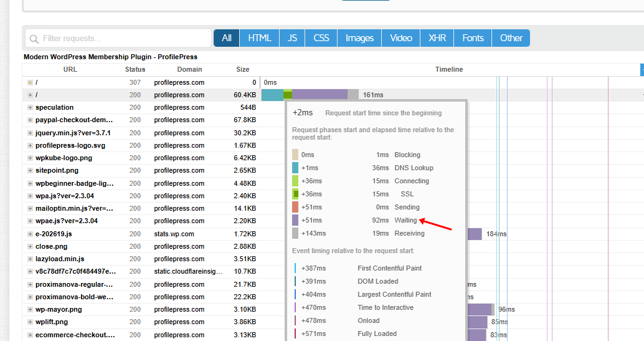
Task: Click the Largest Contentful Paint event label
Action: coord(394,294)
